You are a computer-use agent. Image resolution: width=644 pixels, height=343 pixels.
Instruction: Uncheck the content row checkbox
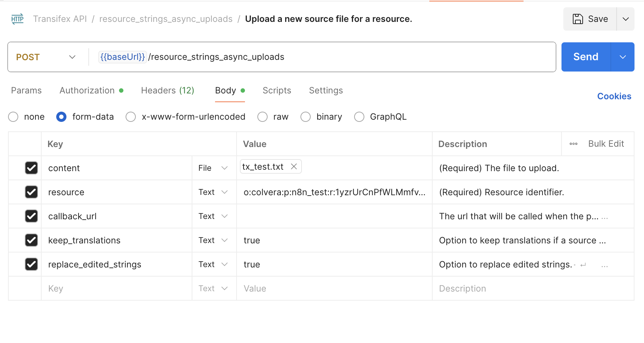(31, 168)
